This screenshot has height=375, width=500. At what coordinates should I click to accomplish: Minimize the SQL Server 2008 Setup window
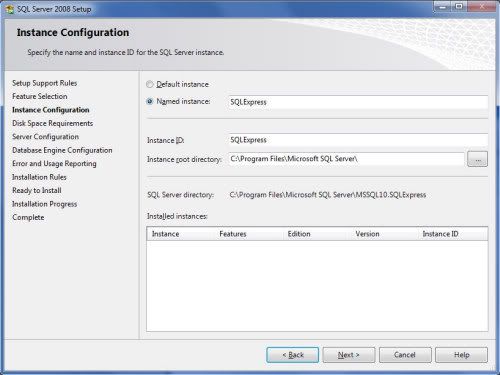442,7
